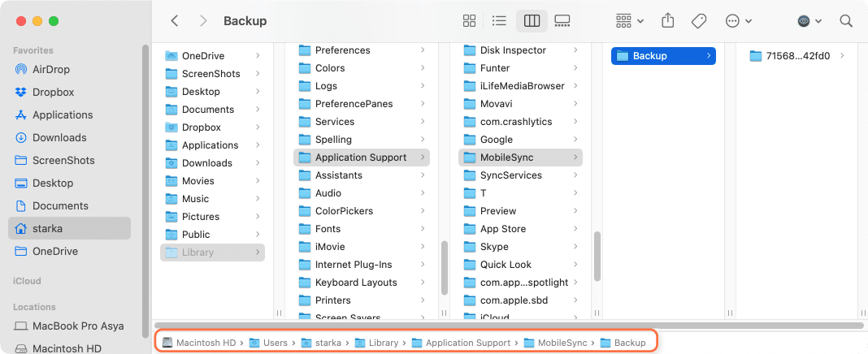Click the second column's vertical scrollbar
This screenshot has height=354, width=868.
point(444,268)
